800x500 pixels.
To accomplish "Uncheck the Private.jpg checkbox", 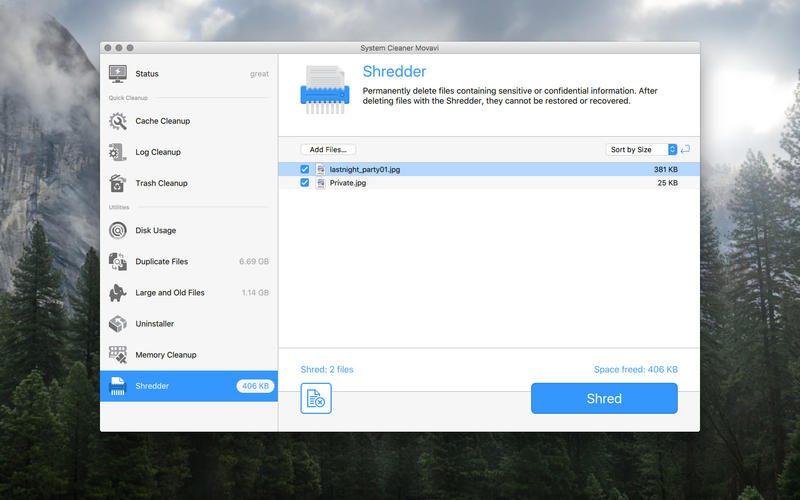I will point(305,183).
